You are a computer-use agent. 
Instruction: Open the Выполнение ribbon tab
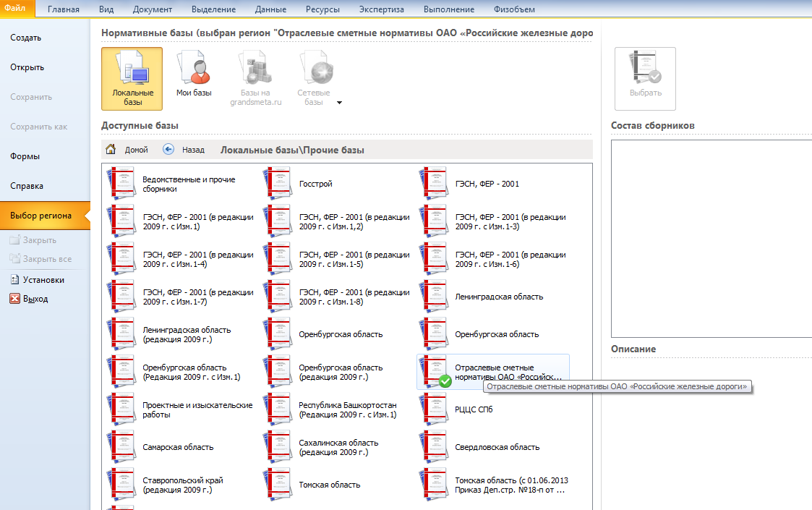pyautogui.click(x=448, y=9)
